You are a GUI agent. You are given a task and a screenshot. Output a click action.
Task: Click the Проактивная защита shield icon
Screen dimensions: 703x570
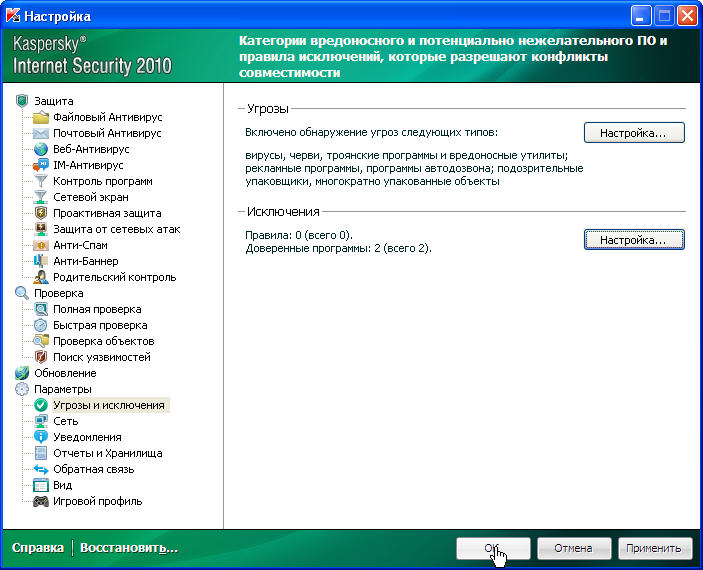click(40, 213)
